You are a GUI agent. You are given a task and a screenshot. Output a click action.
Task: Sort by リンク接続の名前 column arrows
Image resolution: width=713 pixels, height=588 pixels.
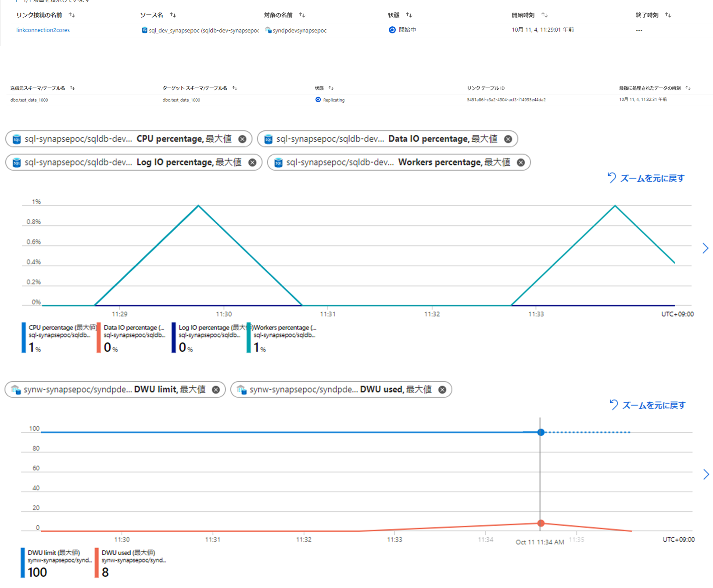pyautogui.click(x=72, y=15)
